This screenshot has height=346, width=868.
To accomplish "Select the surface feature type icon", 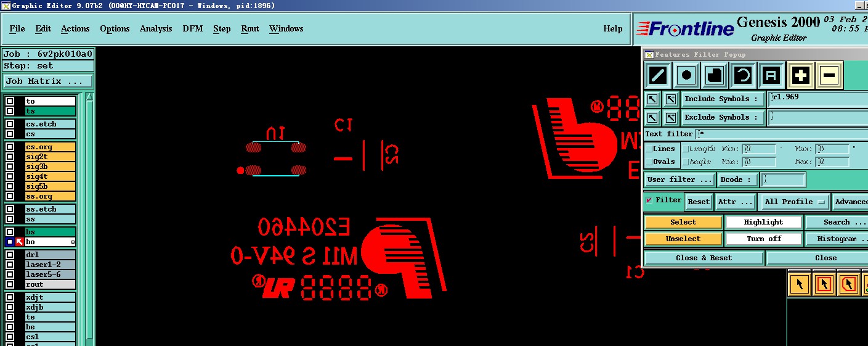I will point(715,76).
